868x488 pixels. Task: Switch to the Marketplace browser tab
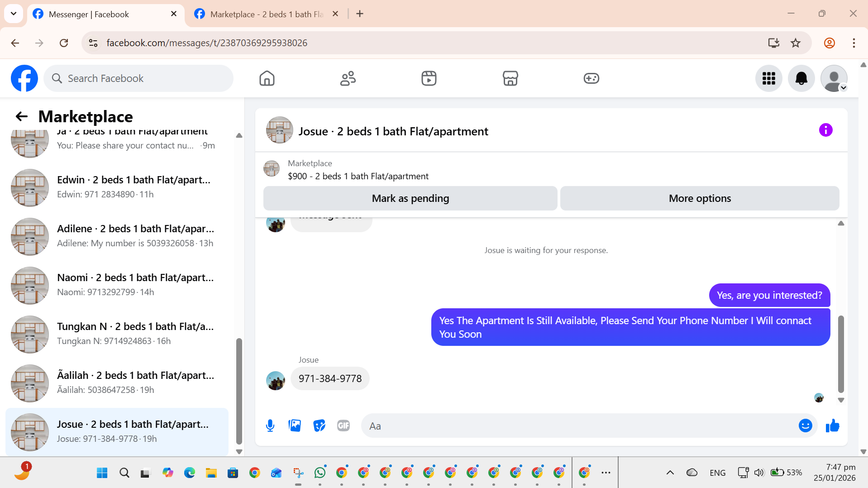click(267, 14)
